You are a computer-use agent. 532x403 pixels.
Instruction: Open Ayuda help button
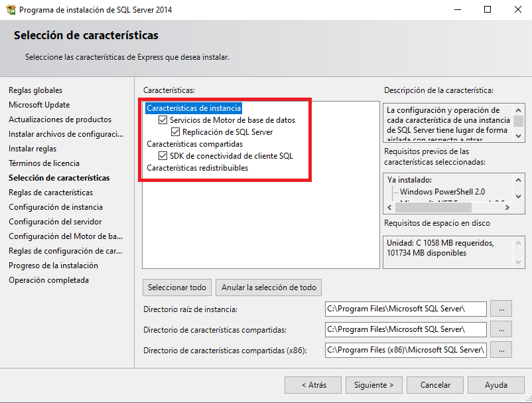(x=496, y=385)
